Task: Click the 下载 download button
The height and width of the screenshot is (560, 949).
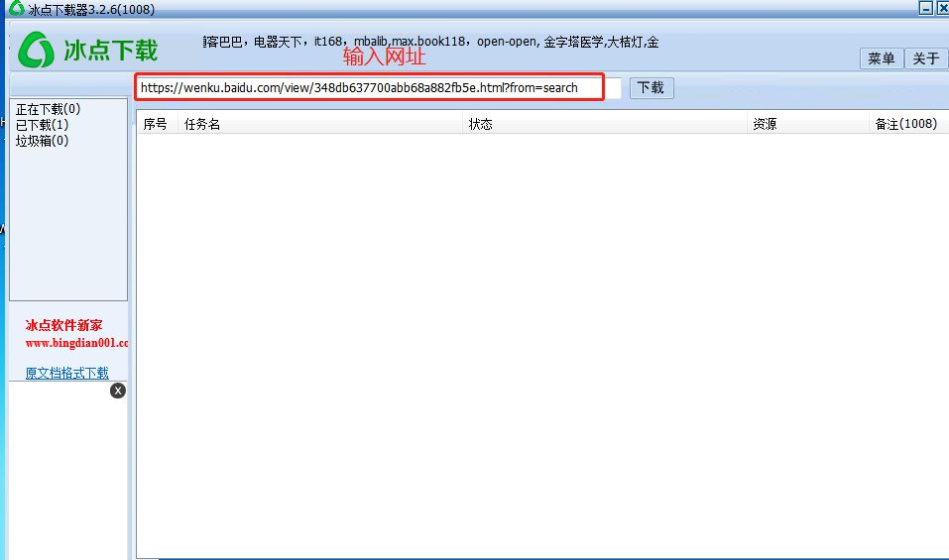Action: (652, 87)
